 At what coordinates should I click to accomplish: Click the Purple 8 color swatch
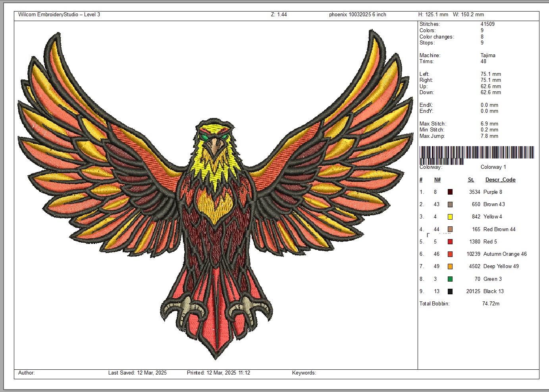click(450, 192)
